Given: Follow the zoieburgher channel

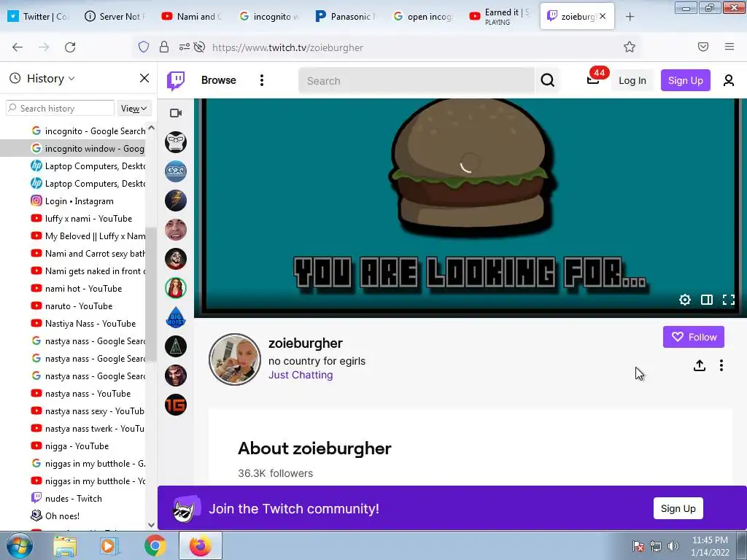Looking at the screenshot, I should [x=694, y=337].
